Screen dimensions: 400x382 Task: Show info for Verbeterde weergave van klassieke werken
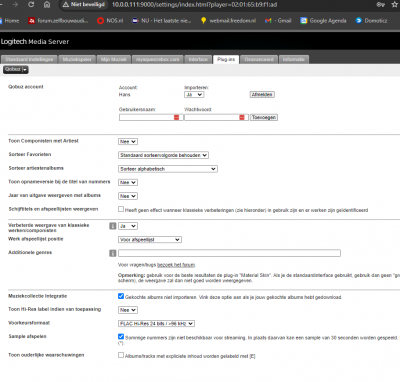(113, 226)
